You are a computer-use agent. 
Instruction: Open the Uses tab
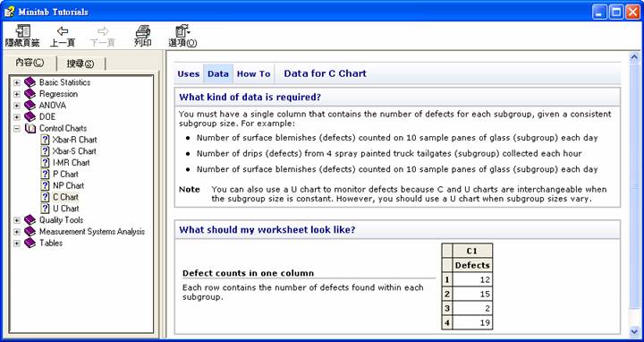189,74
